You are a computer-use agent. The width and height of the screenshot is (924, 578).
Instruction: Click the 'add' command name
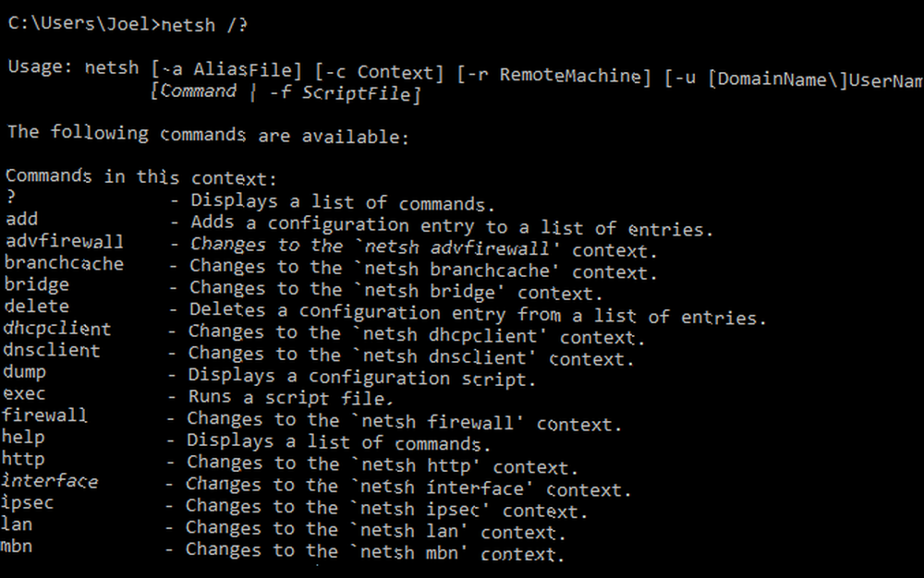(x=22, y=219)
